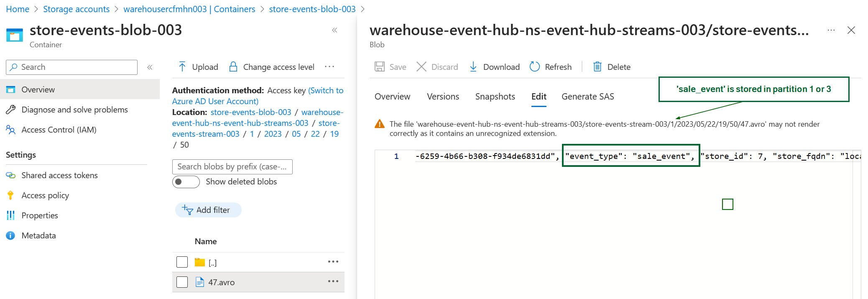Click the Add filter button

click(x=208, y=210)
